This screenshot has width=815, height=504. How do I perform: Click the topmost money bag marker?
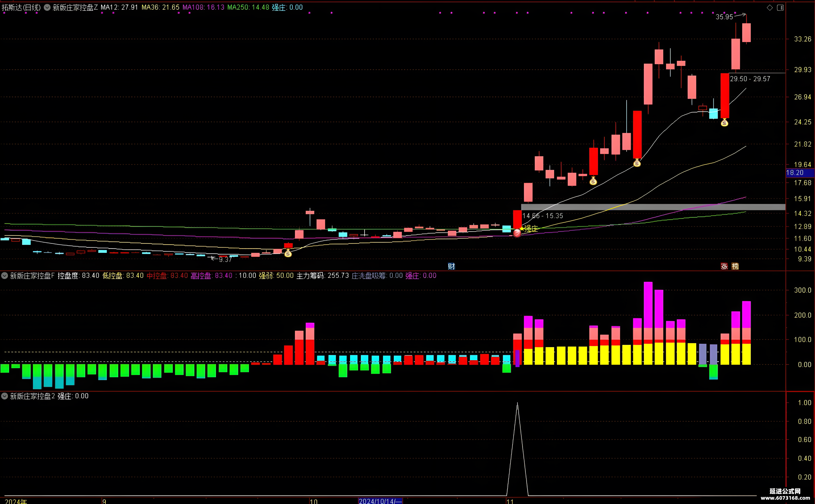(724, 123)
